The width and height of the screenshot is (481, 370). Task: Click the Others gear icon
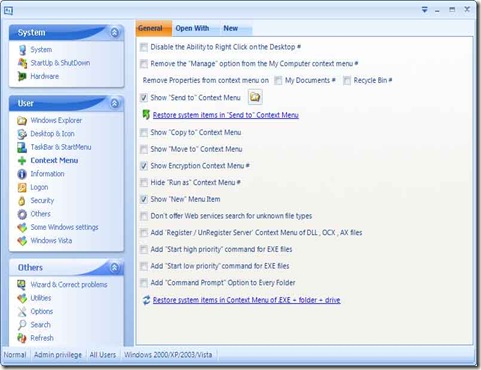[22, 214]
